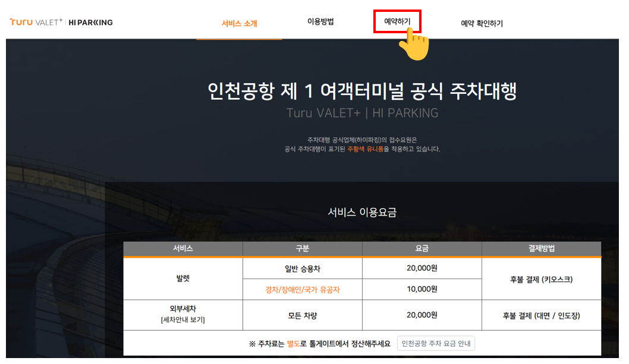The height and width of the screenshot is (364, 629).
Task: Click the 주차료는 별도로 톨게이트에서 정산해주세요 notice
Action: [x=320, y=344]
